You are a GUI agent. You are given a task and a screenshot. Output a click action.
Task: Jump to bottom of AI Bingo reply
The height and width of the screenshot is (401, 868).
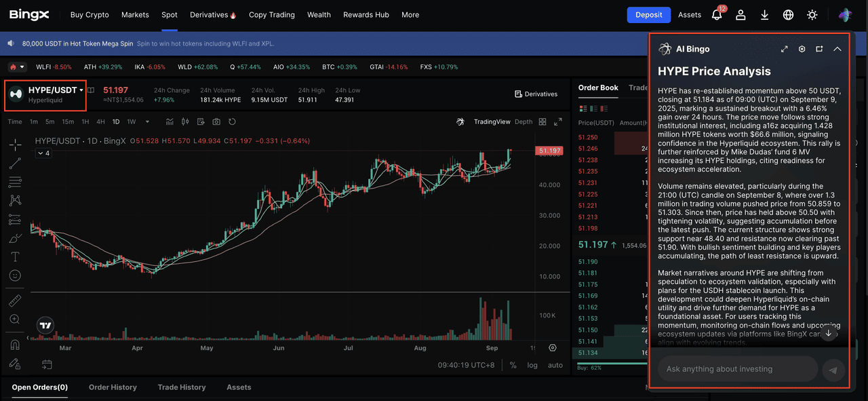coord(828,334)
